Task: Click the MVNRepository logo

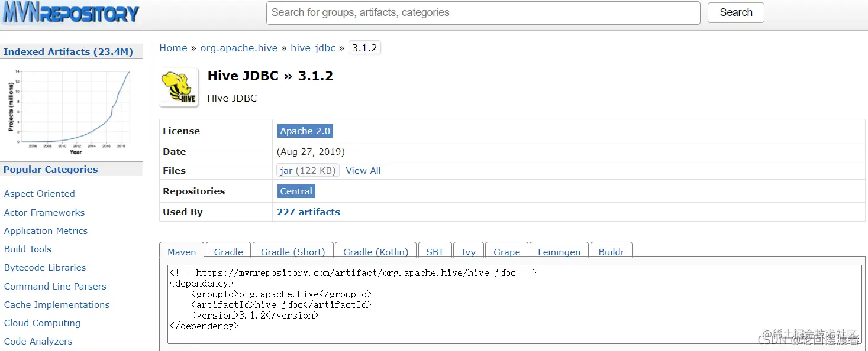Action: [70, 14]
